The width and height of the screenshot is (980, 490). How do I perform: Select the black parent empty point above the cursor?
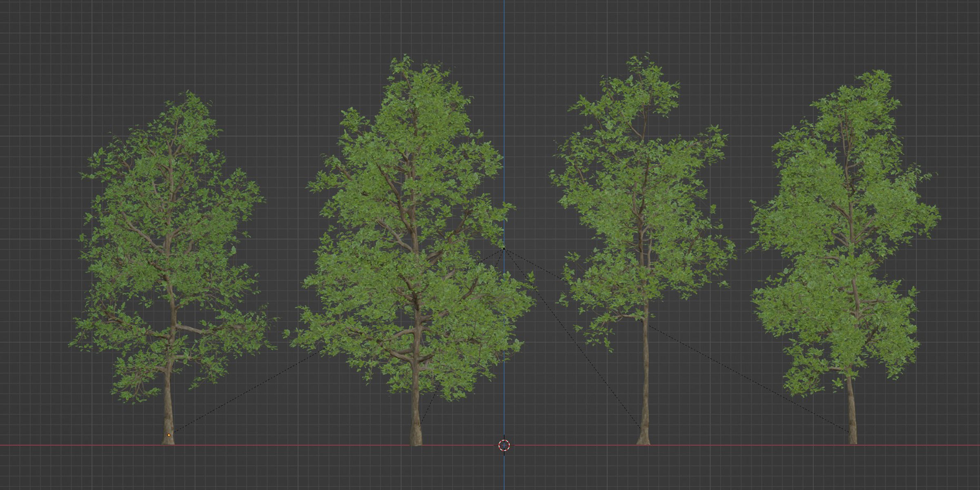pos(504,248)
